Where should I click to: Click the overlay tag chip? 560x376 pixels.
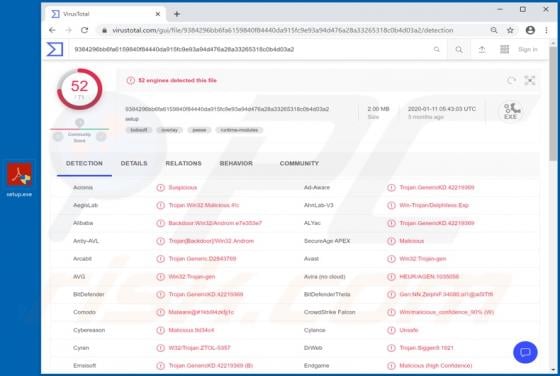[170, 130]
